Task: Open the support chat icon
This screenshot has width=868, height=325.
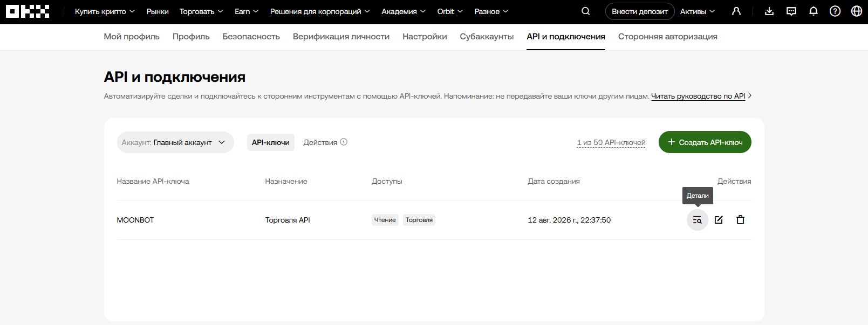Action: (791, 11)
